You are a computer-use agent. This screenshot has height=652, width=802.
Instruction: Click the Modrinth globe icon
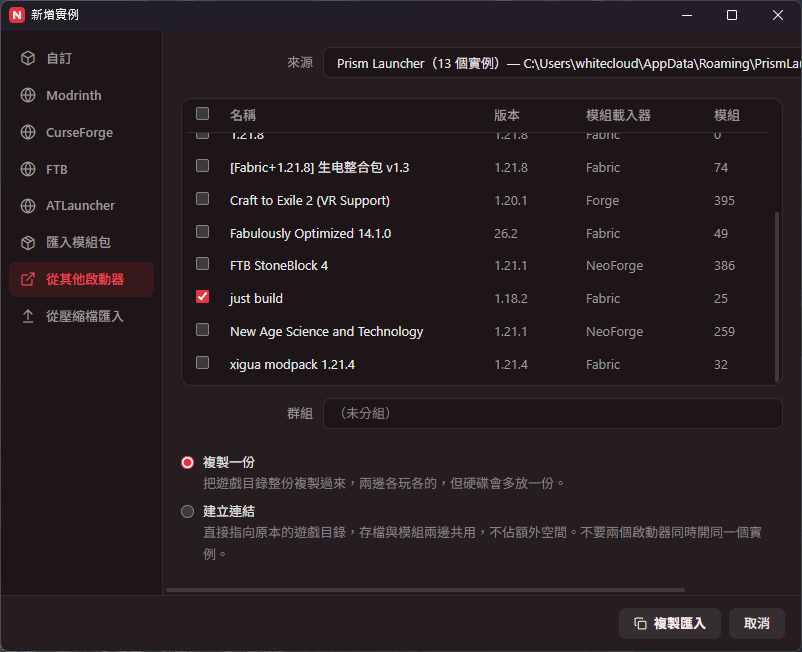(28, 95)
